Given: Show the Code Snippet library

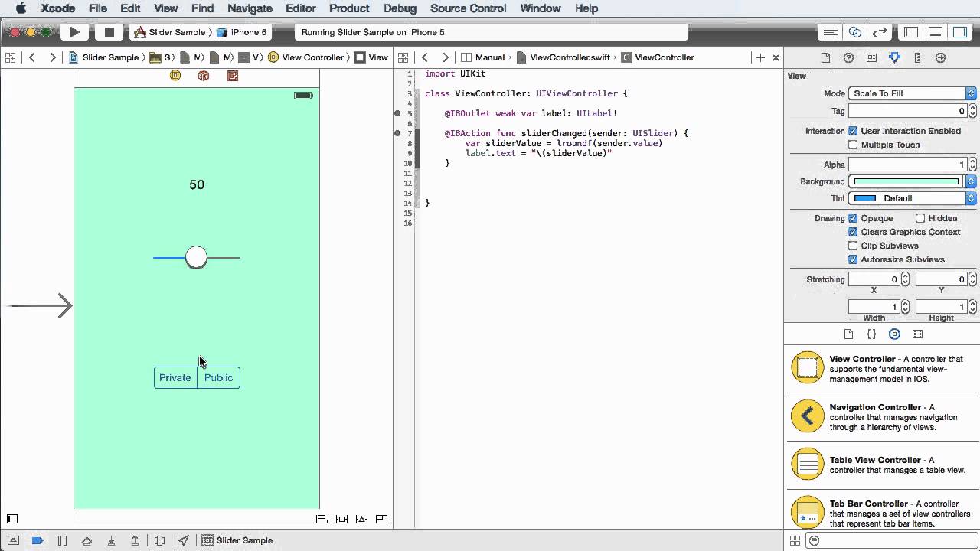Looking at the screenshot, I should [871, 334].
